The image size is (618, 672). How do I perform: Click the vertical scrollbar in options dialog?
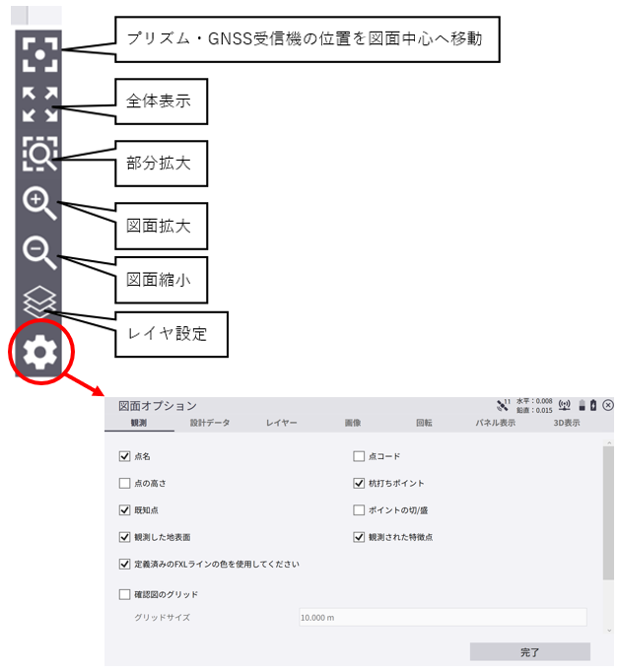(x=608, y=513)
